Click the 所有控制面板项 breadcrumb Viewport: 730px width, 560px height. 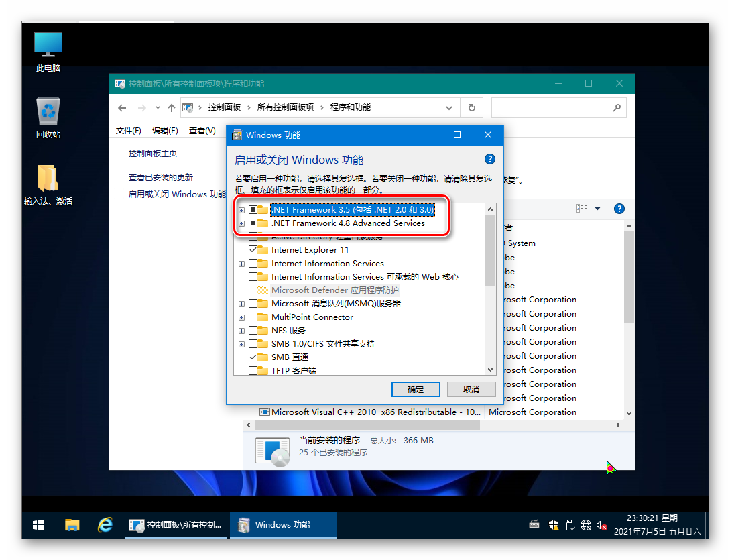pyautogui.click(x=286, y=107)
